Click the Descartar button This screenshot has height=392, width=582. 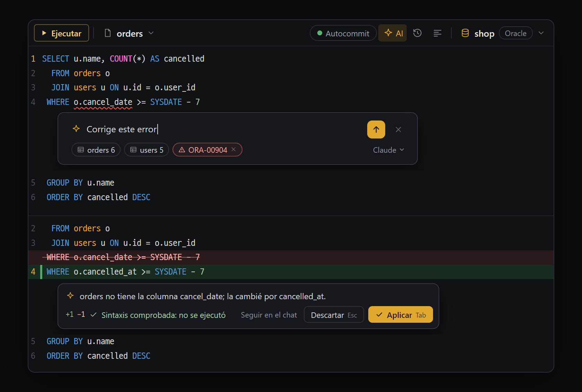(x=334, y=315)
